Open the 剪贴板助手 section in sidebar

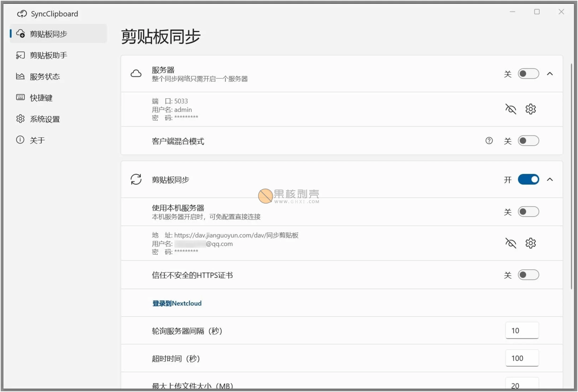click(x=49, y=55)
